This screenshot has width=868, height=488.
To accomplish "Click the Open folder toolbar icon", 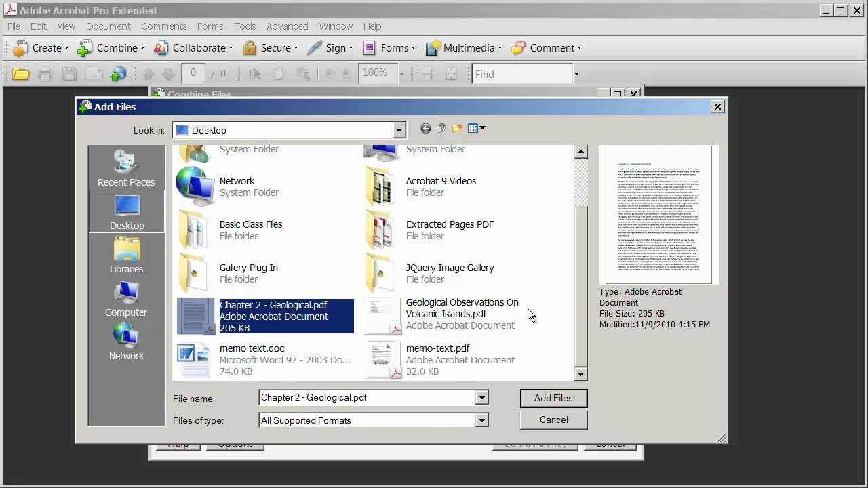I will click(x=21, y=74).
